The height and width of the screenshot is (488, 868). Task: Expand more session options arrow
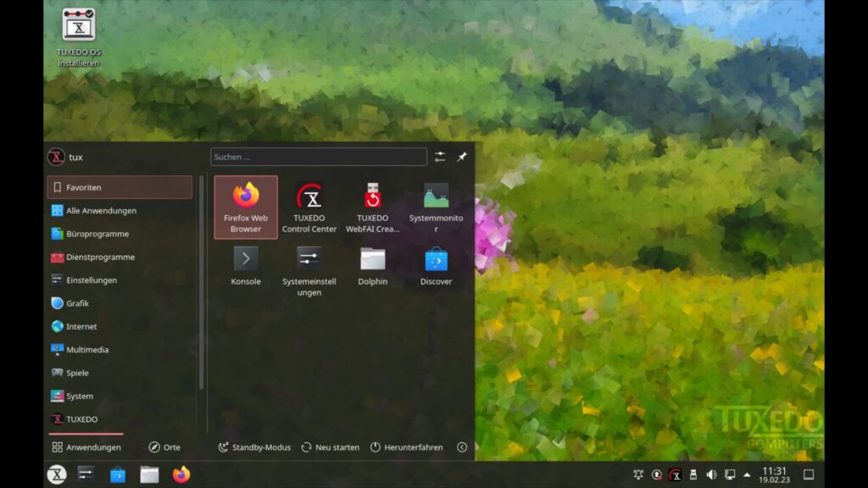[x=462, y=447]
